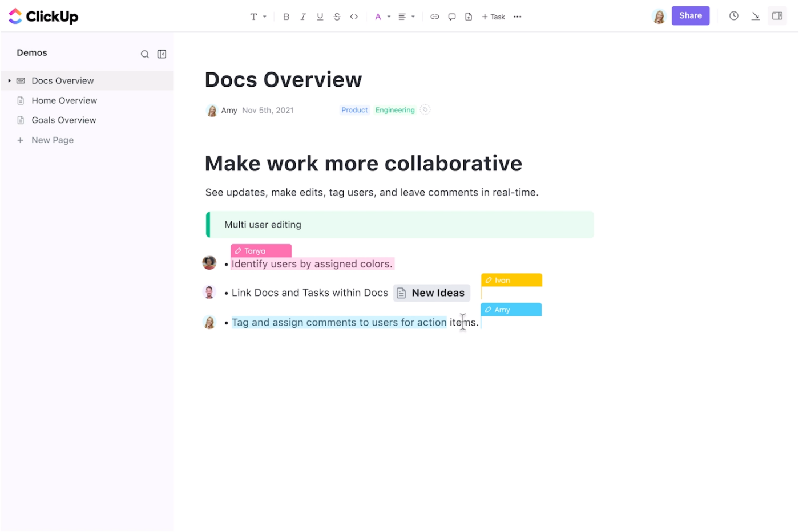The width and height of the screenshot is (799, 532).
Task: Open the New Ideas linked doc
Action: [x=431, y=293]
